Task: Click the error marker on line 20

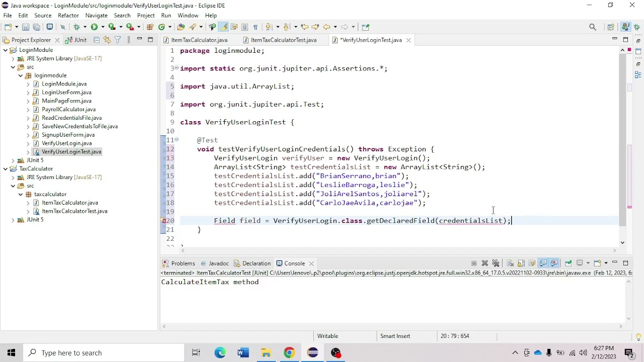Action: coord(164,221)
